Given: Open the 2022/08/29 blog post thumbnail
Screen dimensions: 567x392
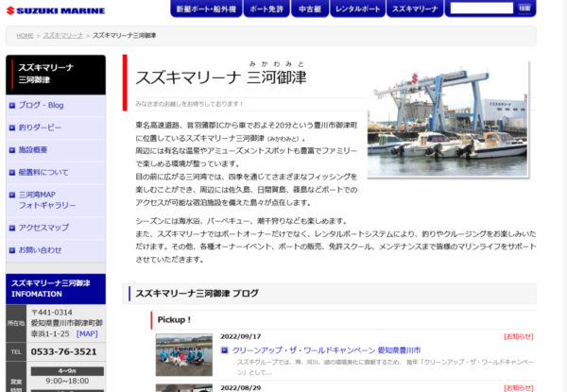Looking at the screenshot, I should tap(184, 388).
